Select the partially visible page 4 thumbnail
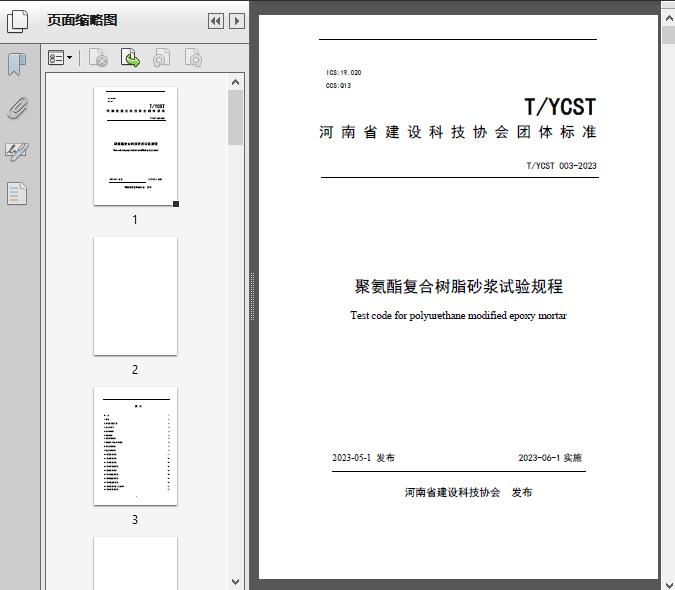The height and width of the screenshot is (590, 675). point(135,563)
